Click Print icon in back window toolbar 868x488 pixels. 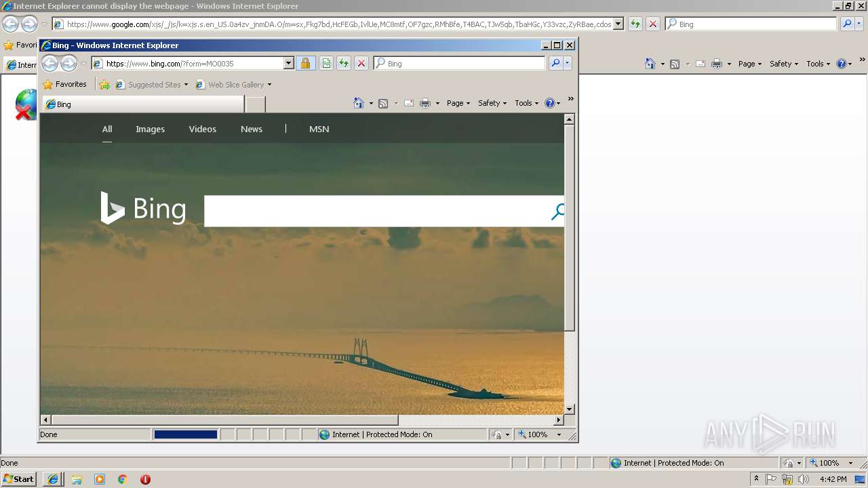click(717, 64)
